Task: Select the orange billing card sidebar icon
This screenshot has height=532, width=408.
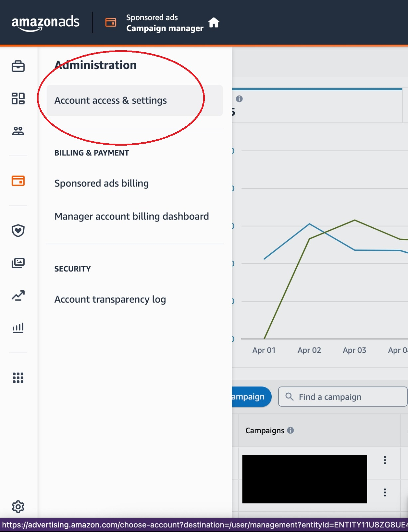Action: click(18, 181)
